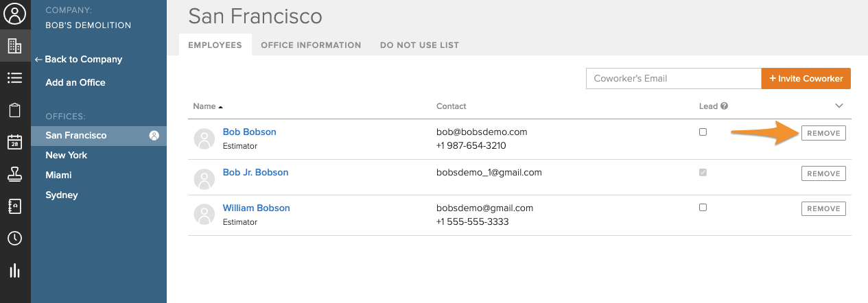Open the list view sidebar icon
868x303 pixels.
pos(15,78)
